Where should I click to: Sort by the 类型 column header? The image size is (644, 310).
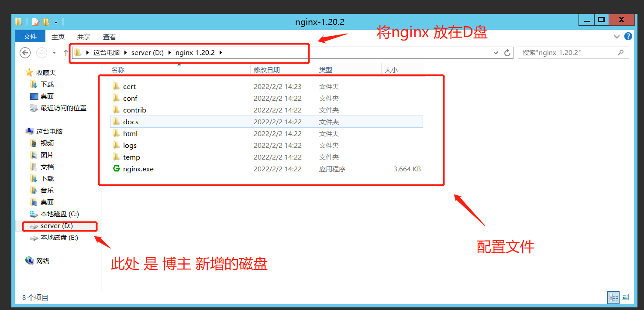(348, 70)
